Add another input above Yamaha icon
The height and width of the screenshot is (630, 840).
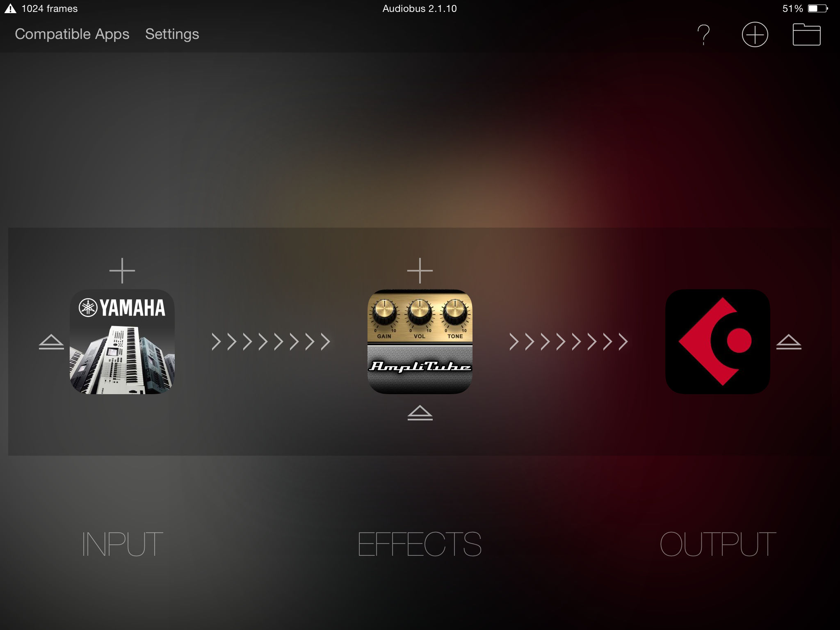[122, 271]
